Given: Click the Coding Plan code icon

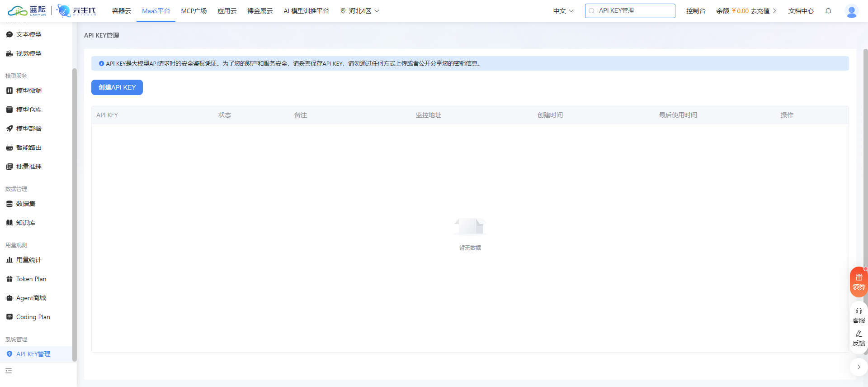Looking at the screenshot, I should pyautogui.click(x=9, y=317).
